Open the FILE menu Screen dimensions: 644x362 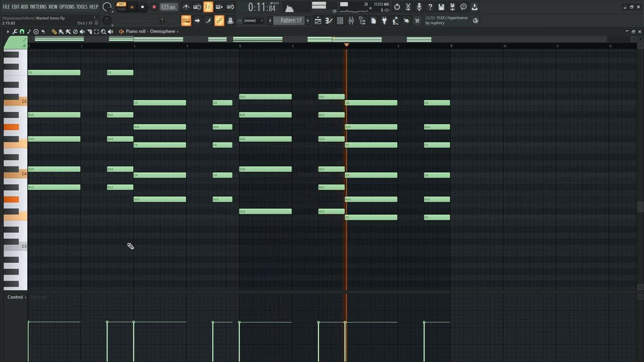(6, 7)
